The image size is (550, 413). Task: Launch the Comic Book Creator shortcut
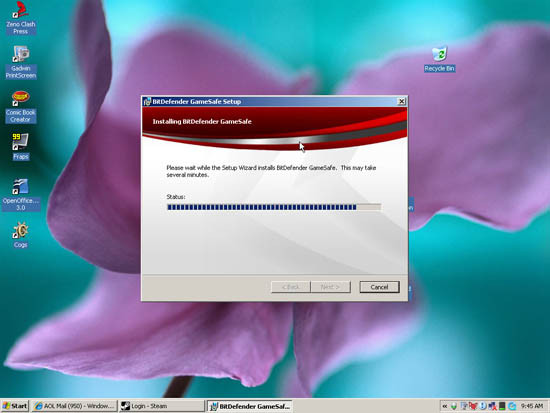[21, 106]
